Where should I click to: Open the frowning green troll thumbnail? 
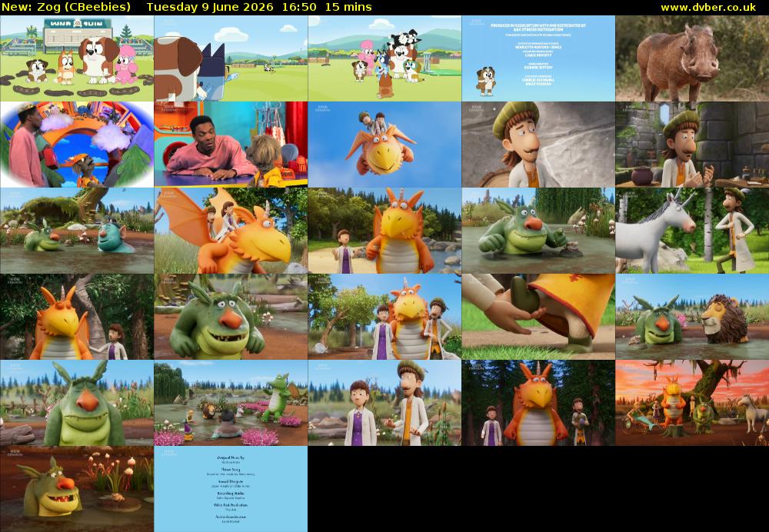click(x=77, y=403)
